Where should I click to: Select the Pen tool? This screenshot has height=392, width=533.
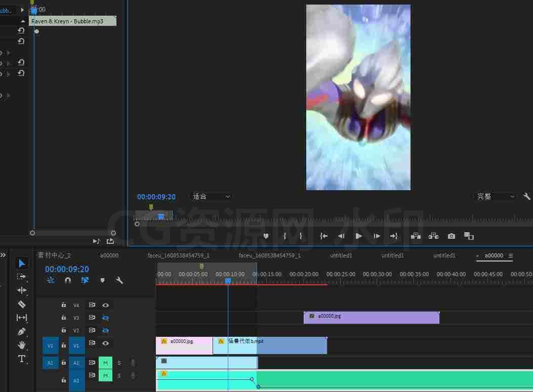[x=21, y=331]
